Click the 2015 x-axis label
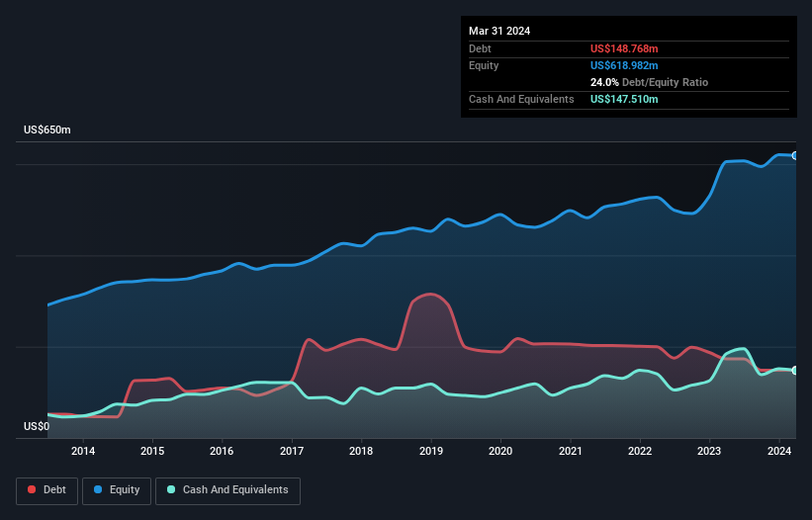This screenshot has height=520, width=812. pyautogui.click(x=152, y=451)
